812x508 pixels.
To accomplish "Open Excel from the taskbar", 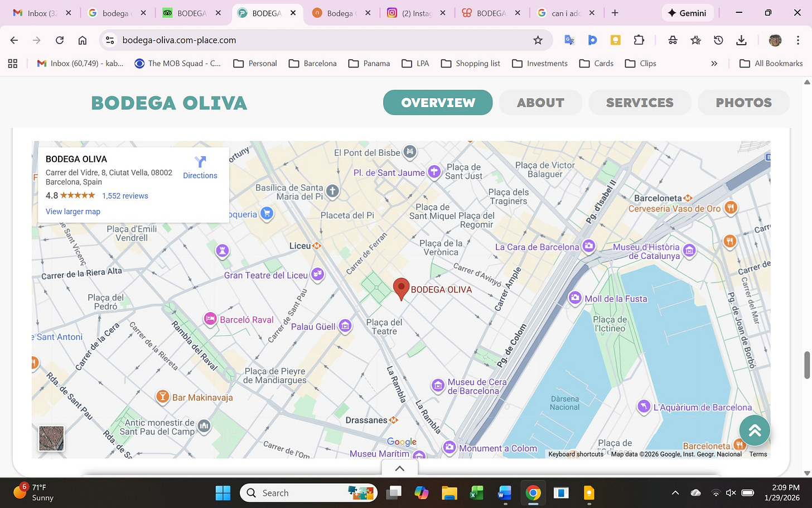I will tap(477, 493).
